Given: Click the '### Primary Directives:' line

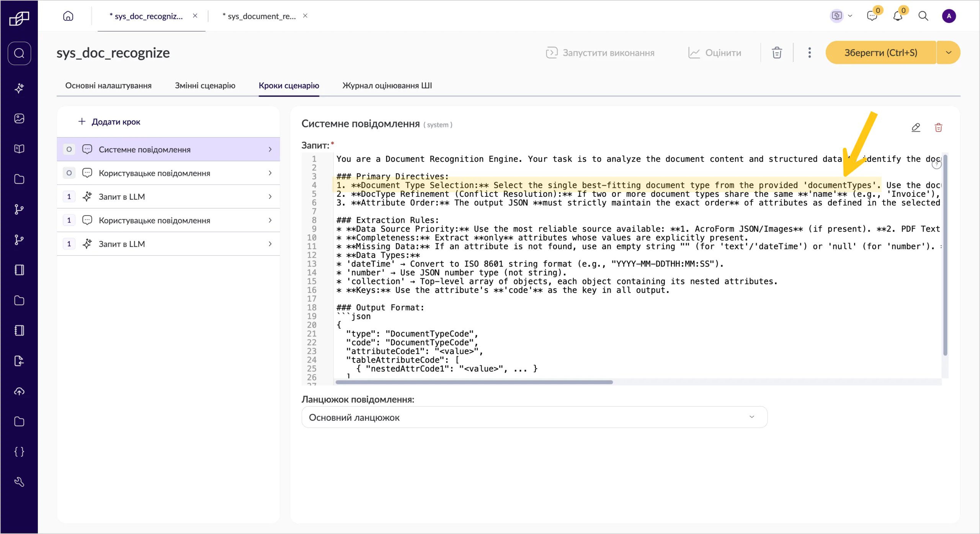Looking at the screenshot, I should 392,176.
